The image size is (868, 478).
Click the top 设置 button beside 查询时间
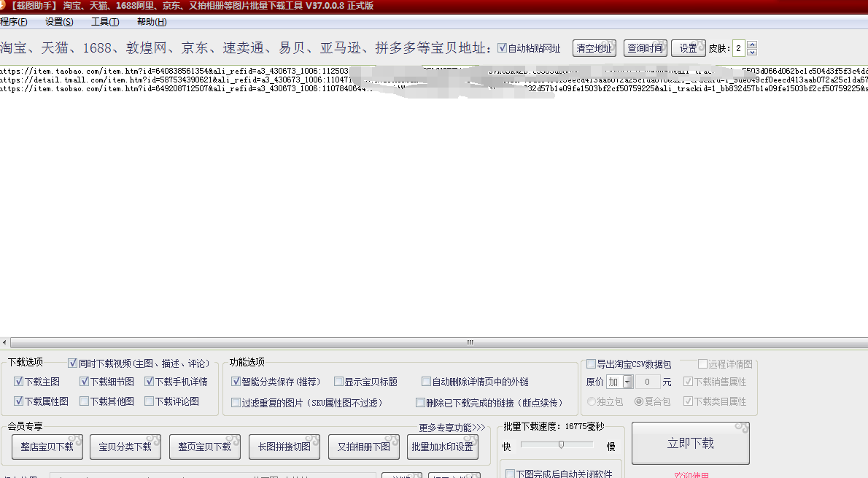tap(689, 48)
